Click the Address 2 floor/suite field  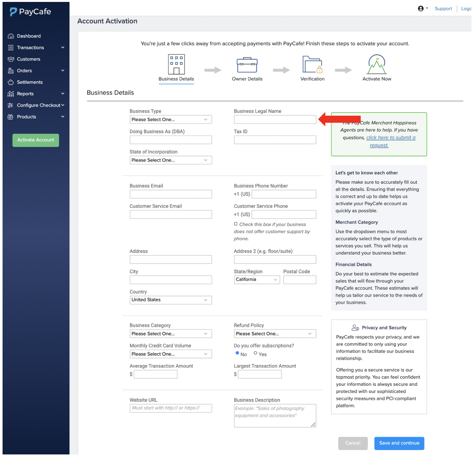pyautogui.click(x=275, y=260)
